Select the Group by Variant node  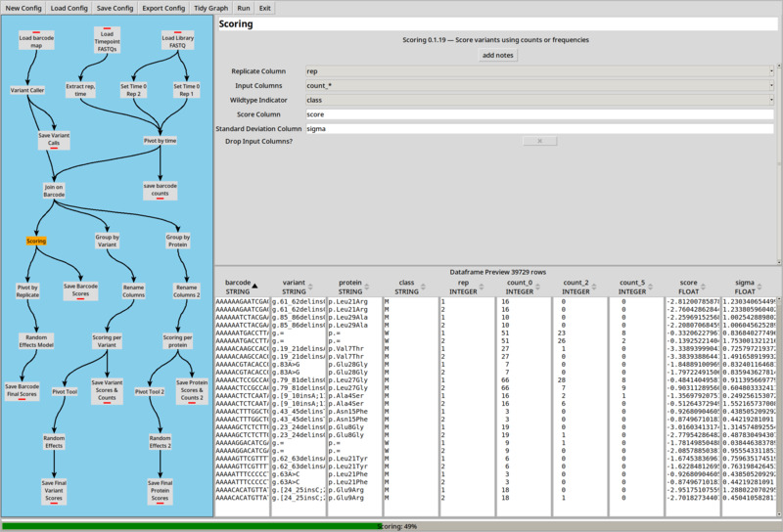pos(107,241)
